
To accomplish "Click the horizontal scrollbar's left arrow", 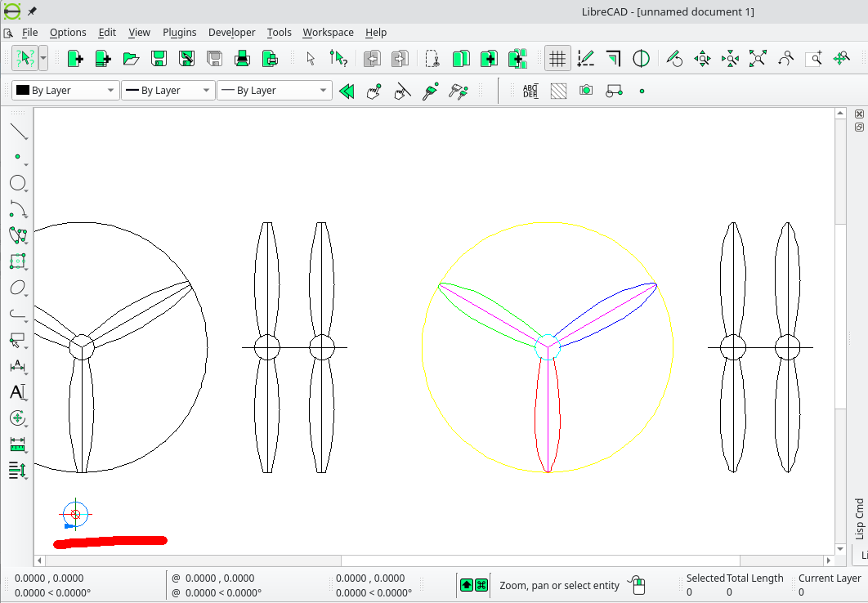I will click(x=39, y=561).
